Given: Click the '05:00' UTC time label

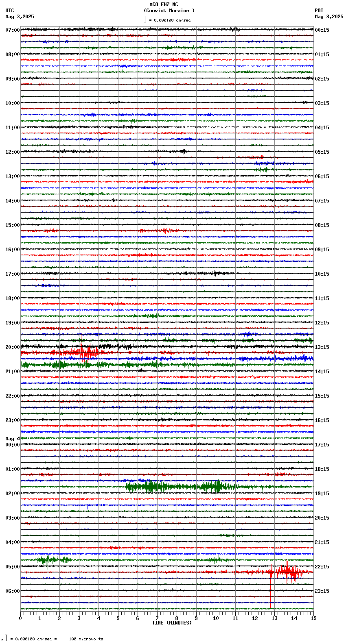Looking at the screenshot, I should (x=13, y=567).
